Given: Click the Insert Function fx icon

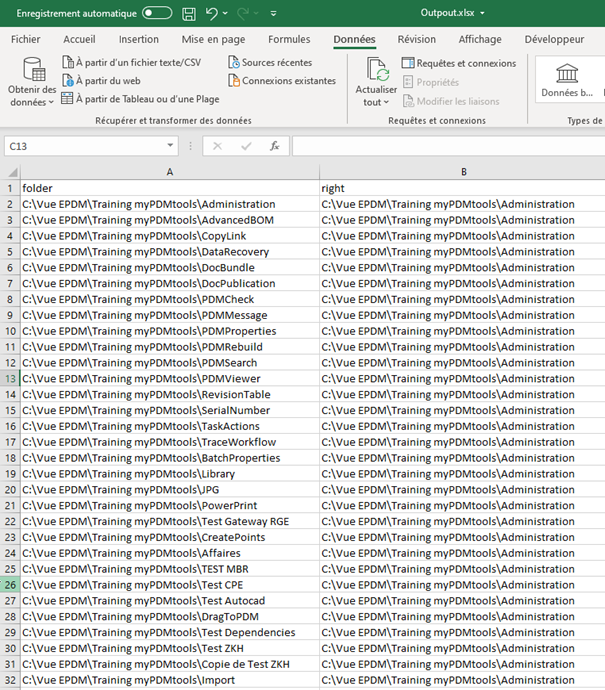Looking at the screenshot, I should point(274,146).
